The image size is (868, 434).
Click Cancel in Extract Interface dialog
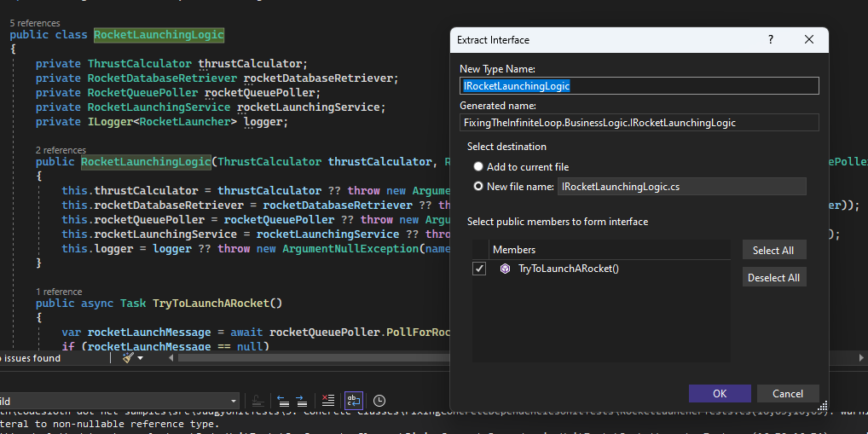pyautogui.click(x=788, y=394)
